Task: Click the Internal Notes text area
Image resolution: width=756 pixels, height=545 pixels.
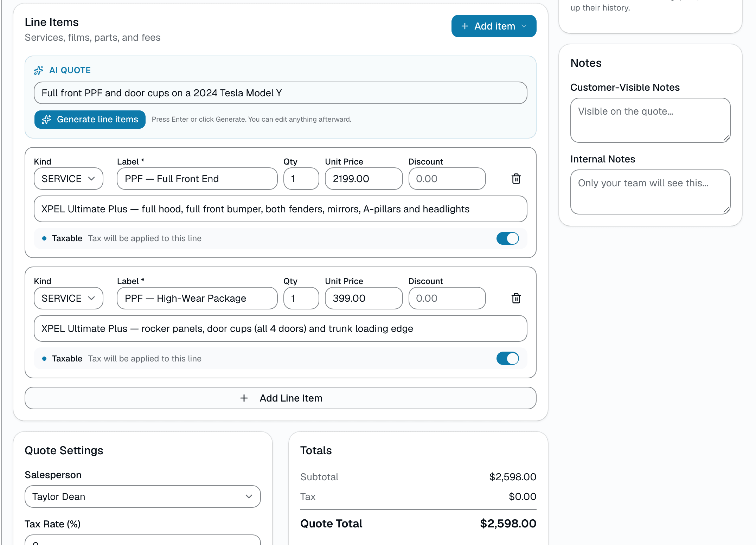Action: (650, 192)
